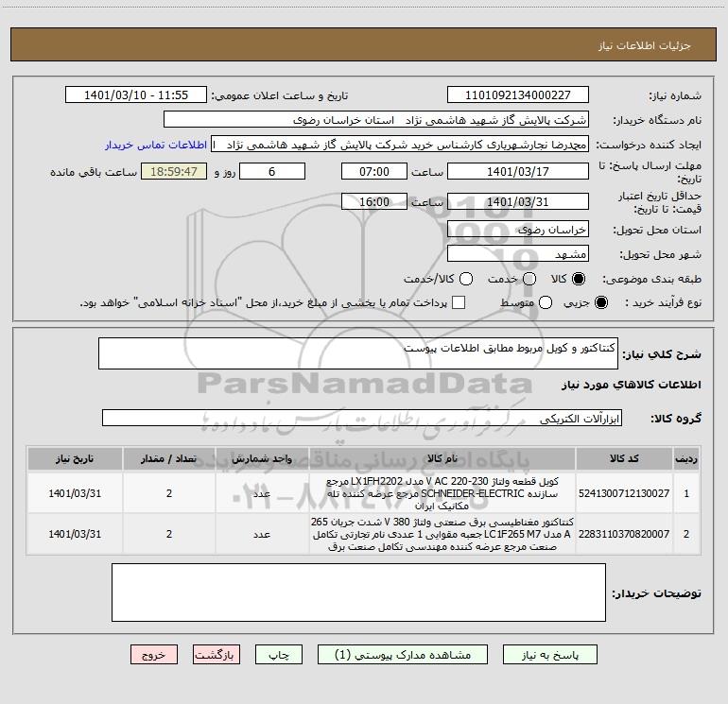Click the بازگشت back button
The width and height of the screenshot is (728, 704).
pyautogui.click(x=217, y=654)
